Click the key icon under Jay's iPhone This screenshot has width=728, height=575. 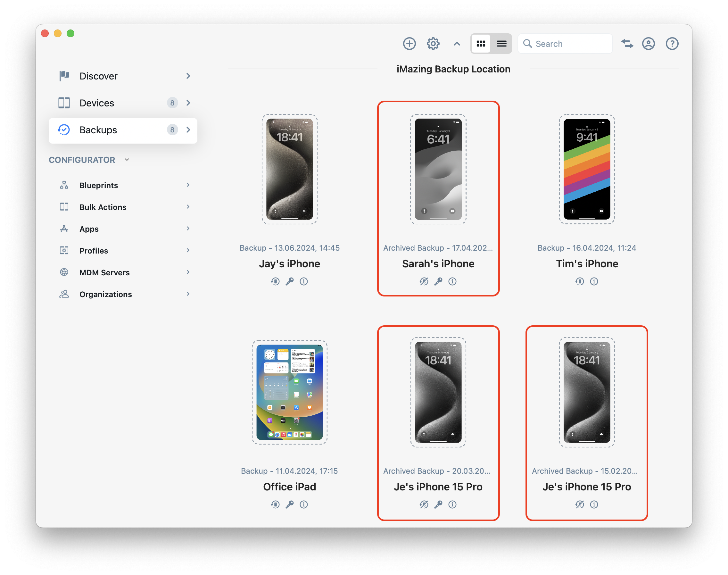point(289,281)
